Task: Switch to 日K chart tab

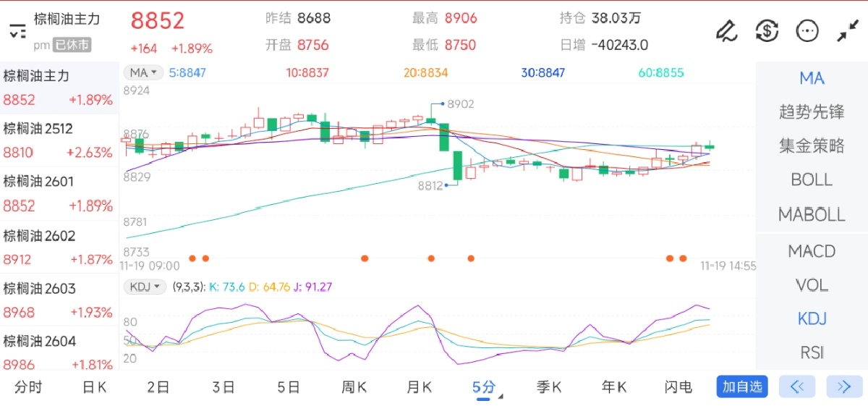Action: [94, 387]
